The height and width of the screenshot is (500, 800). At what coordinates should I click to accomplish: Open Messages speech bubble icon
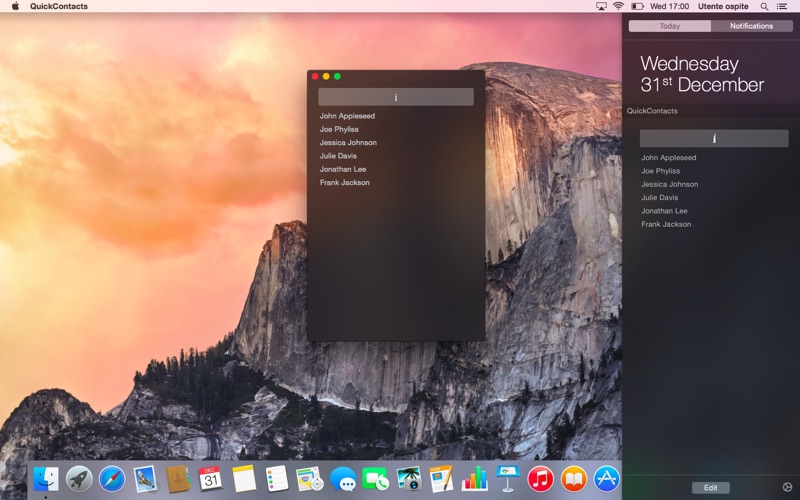click(x=343, y=479)
